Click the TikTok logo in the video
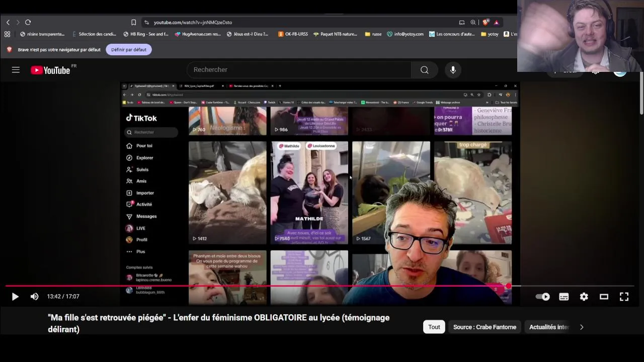The image size is (644, 362). [141, 118]
